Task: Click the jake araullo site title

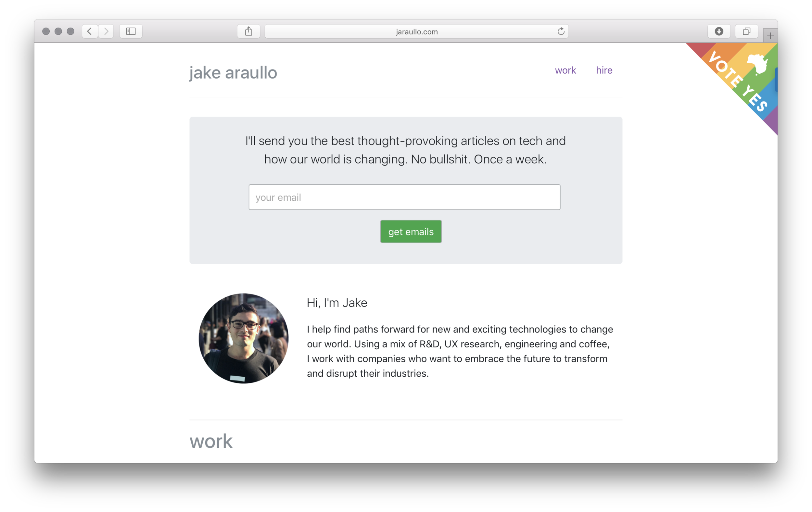Action: point(233,72)
